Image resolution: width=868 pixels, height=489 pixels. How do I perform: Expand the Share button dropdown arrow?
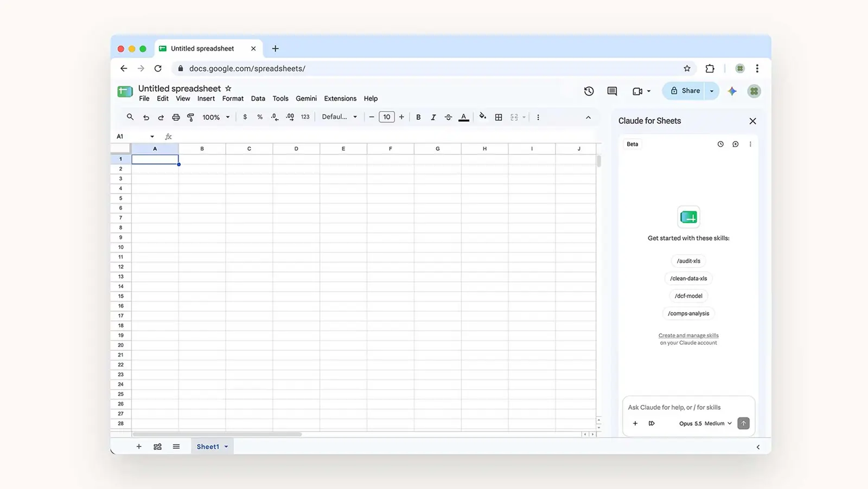click(x=712, y=91)
